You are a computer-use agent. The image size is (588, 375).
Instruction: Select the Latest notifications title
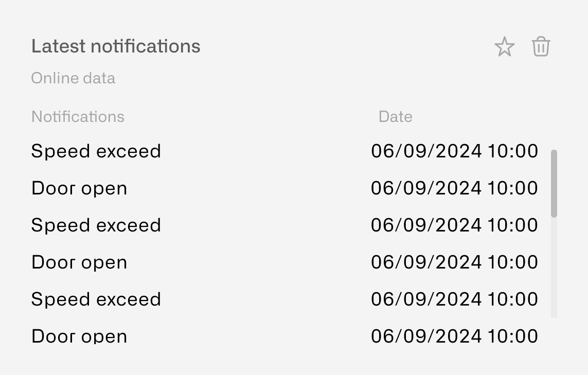point(116,46)
